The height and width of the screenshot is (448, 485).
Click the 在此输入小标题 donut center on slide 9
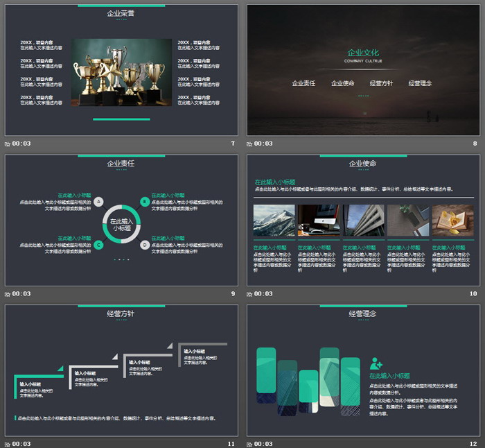(x=122, y=224)
